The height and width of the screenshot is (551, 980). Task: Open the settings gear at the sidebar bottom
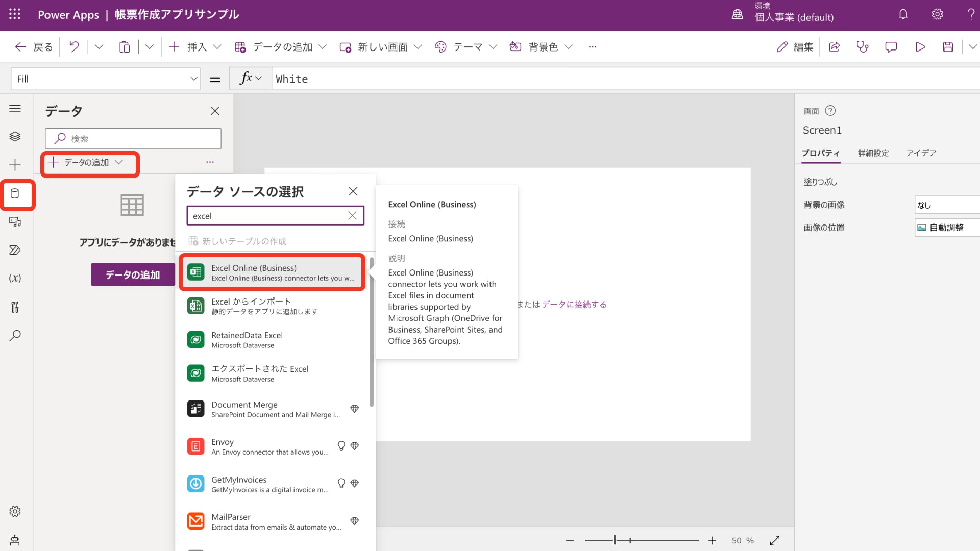[15, 511]
